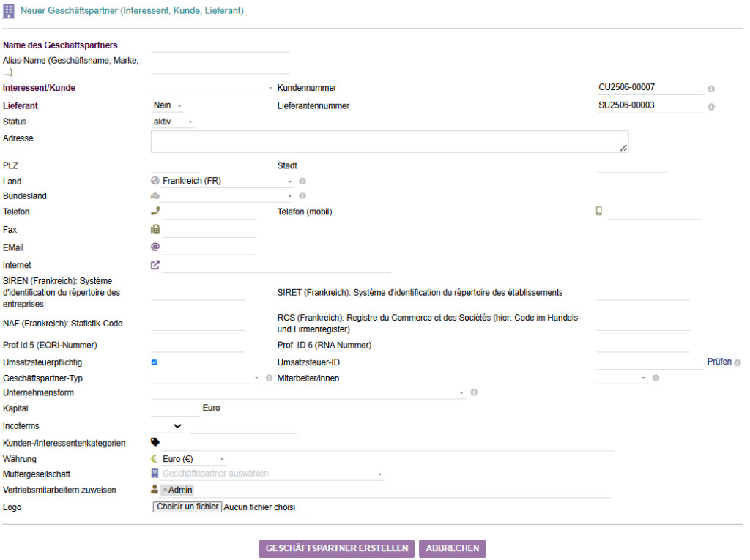Click the Internet external link icon
This screenshot has width=750, height=560.
point(155,264)
